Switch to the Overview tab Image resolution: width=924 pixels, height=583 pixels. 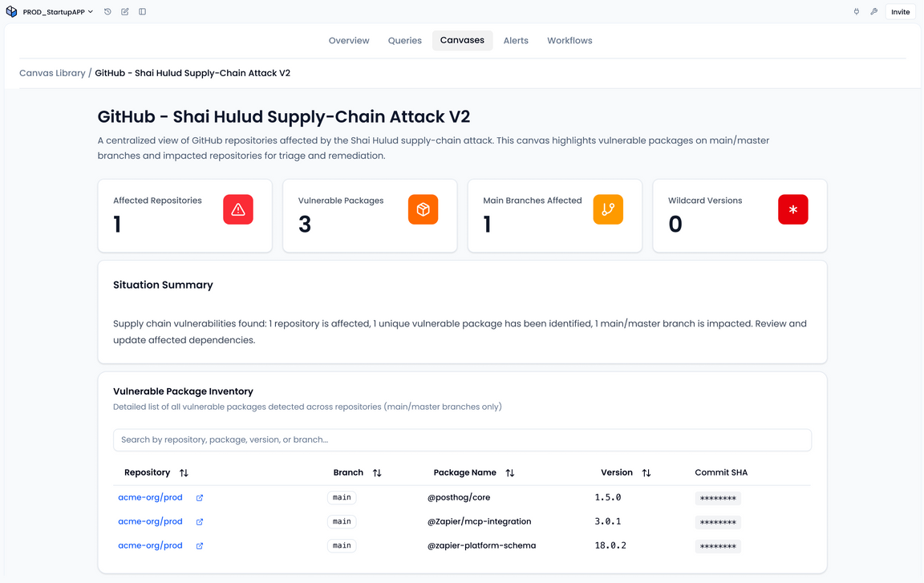click(x=348, y=40)
